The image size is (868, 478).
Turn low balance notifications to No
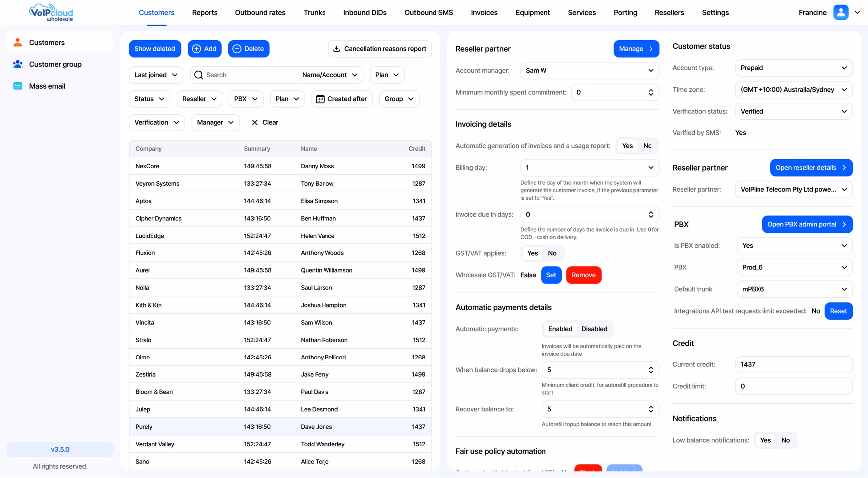tap(785, 440)
